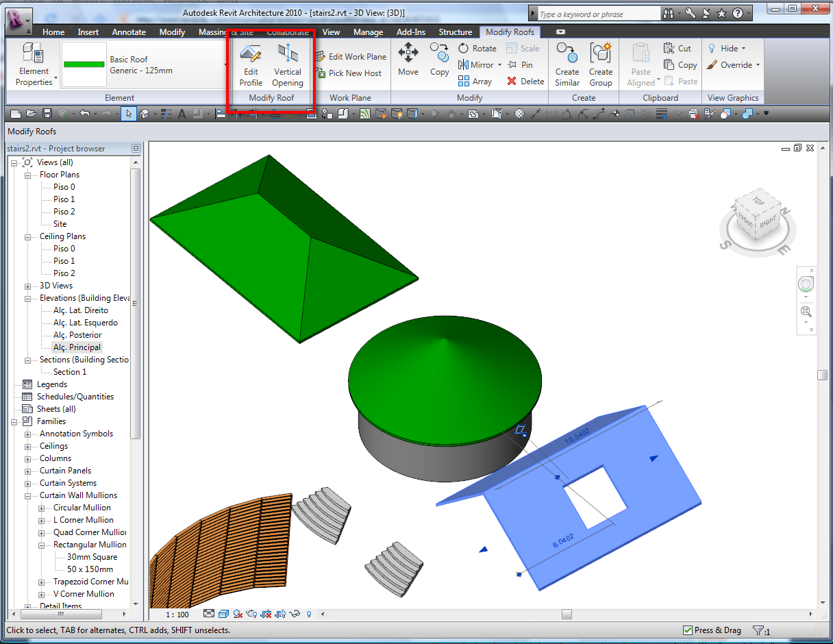Click the Undo arrow in toolbar
Image resolution: width=833 pixels, height=644 pixels.
coord(85,114)
